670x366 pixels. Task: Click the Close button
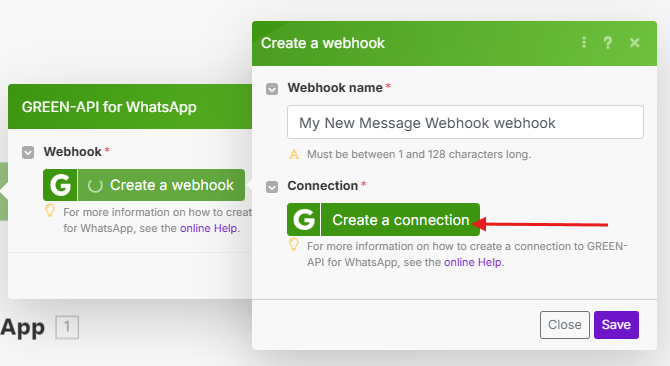[x=564, y=325]
